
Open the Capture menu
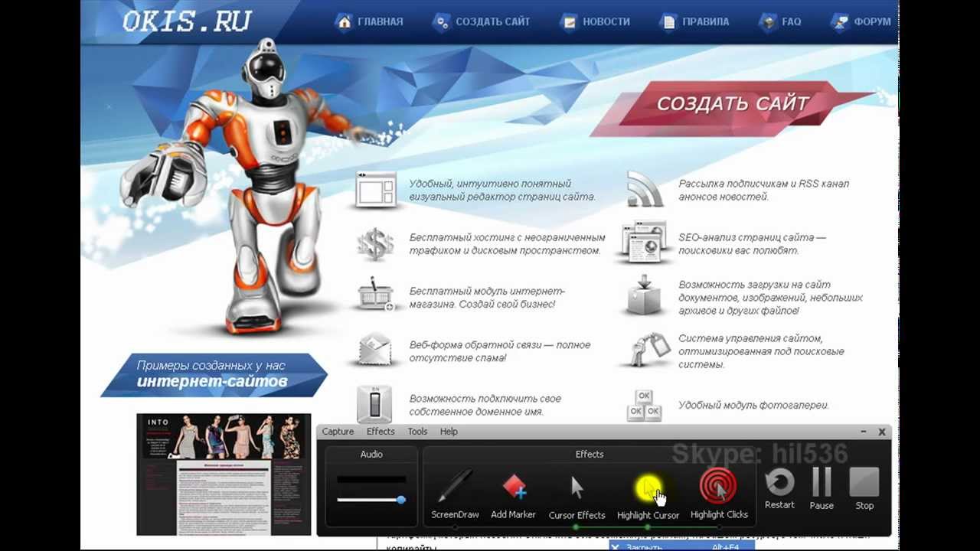(x=338, y=432)
